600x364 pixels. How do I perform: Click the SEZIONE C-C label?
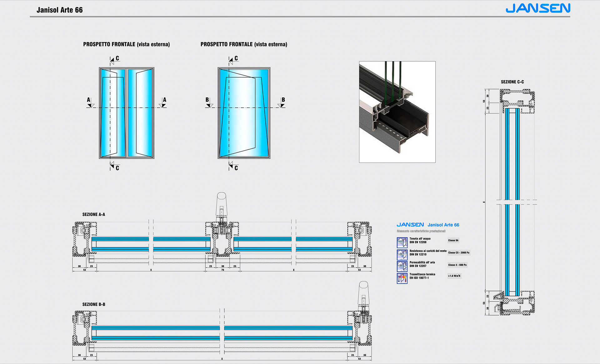click(512, 82)
